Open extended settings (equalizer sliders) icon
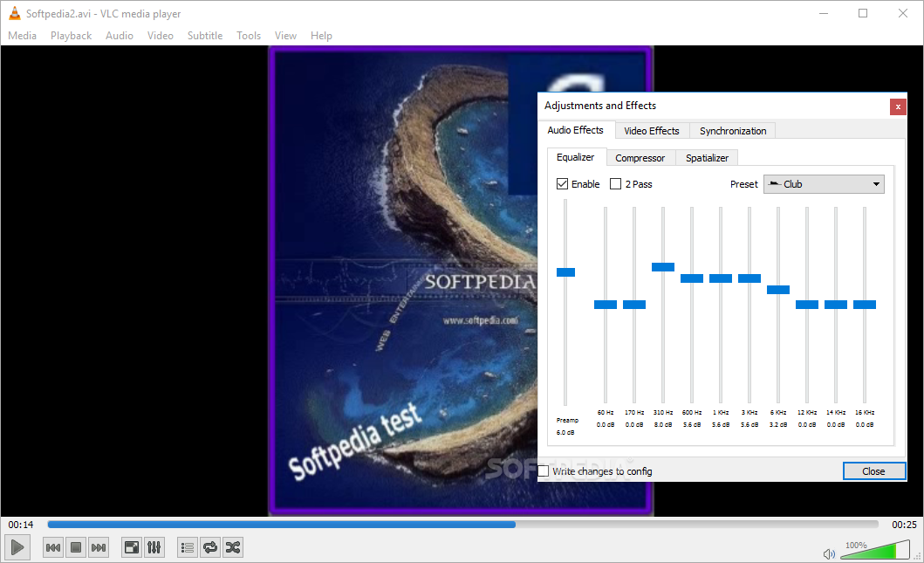This screenshot has height=563, width=924. tap(154, 547)
